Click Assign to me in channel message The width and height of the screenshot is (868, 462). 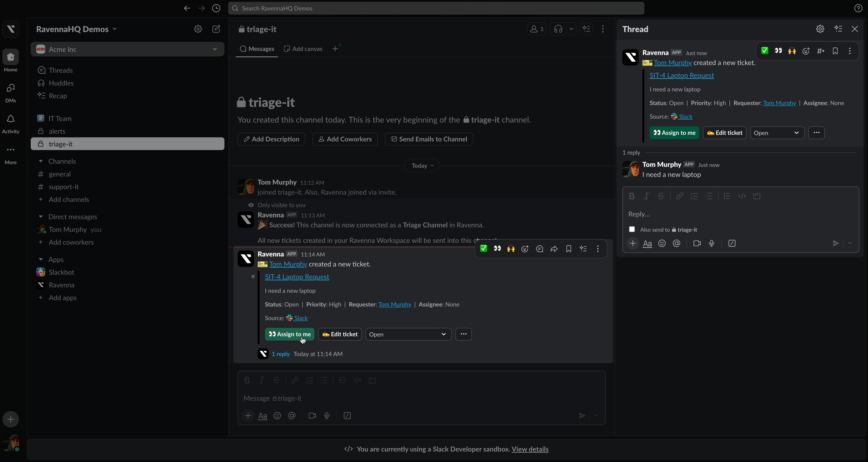289,334
